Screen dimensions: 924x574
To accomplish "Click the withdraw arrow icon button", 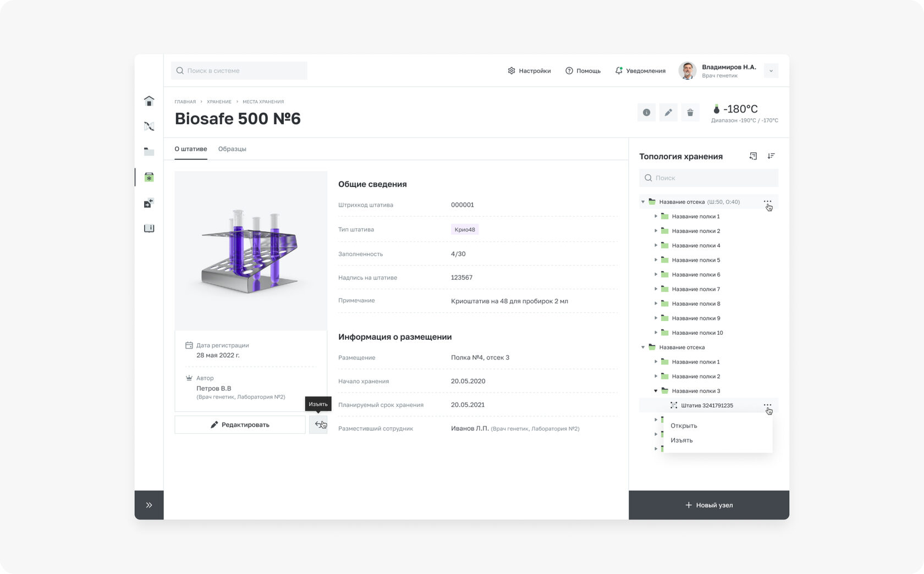I will click(x=318, y=424).
